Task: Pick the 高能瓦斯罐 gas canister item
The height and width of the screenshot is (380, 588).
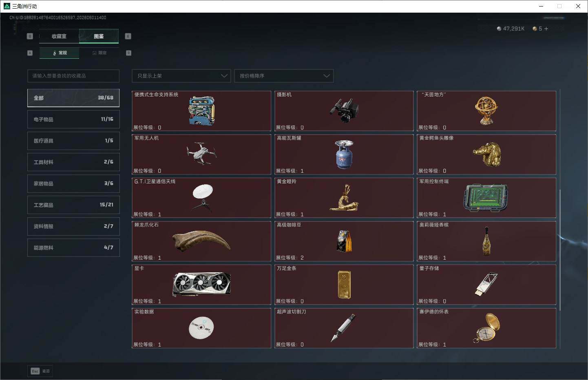Action: click(x=344, y=155)
